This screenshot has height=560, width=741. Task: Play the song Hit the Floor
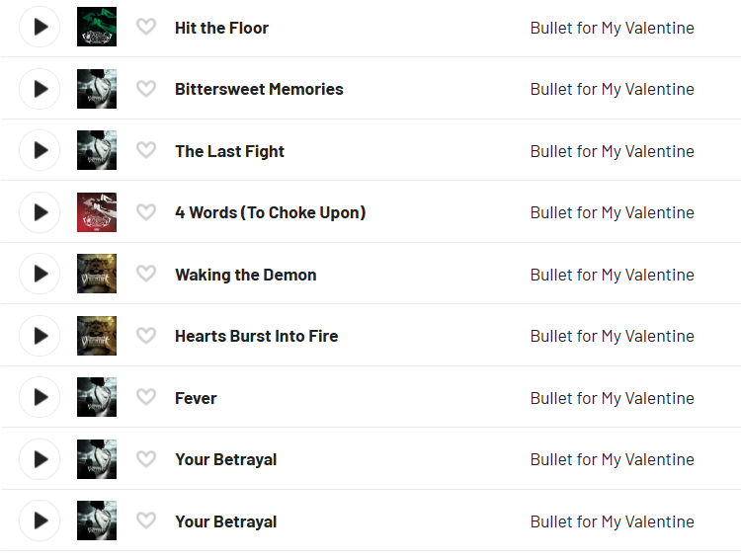pyautogui.click(x=40, y=27)
